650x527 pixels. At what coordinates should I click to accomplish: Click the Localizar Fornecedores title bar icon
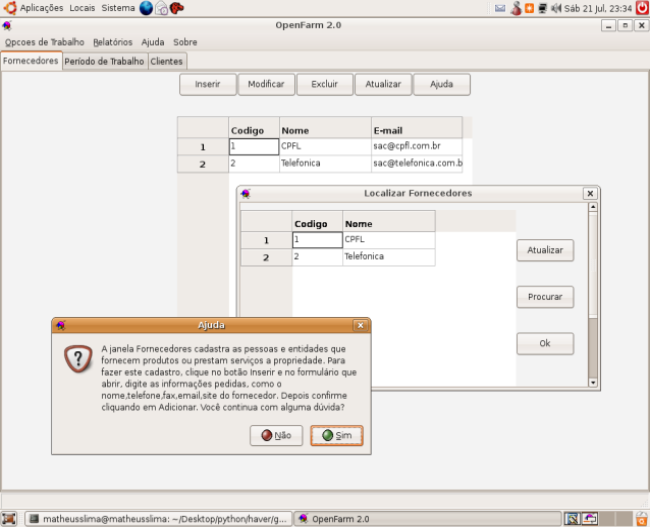(x=245, y=193)
